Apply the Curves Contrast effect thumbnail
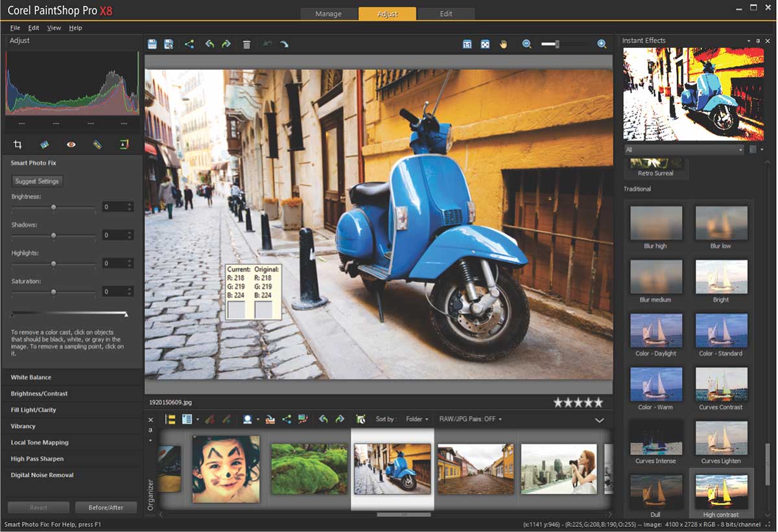The image size is (778, 532). coord(721,384)
